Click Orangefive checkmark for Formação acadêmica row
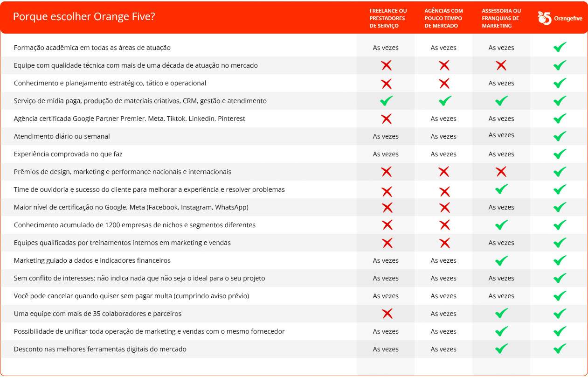Screen dimensions: 588x378 [560, 47]
